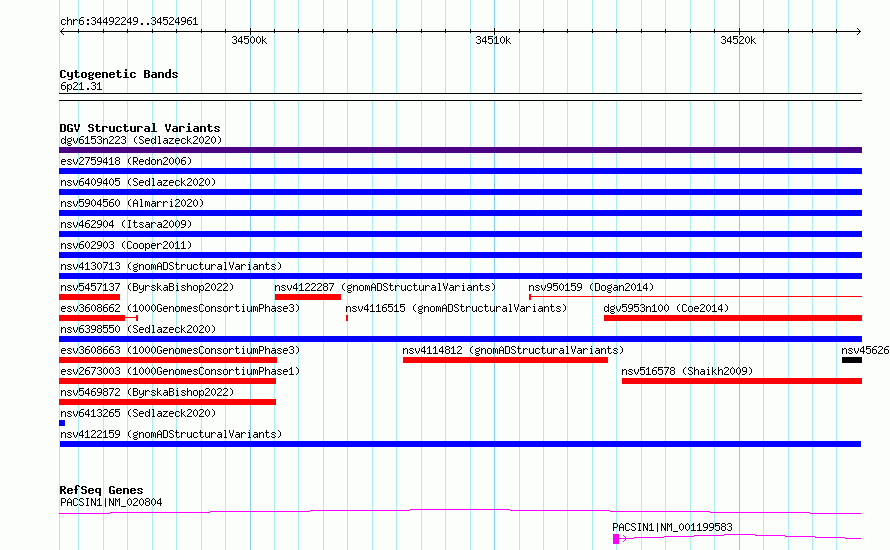Click the Cytogenetic Bands track title
The height and width of the screenshot is (550, 890).
point(119,74)
